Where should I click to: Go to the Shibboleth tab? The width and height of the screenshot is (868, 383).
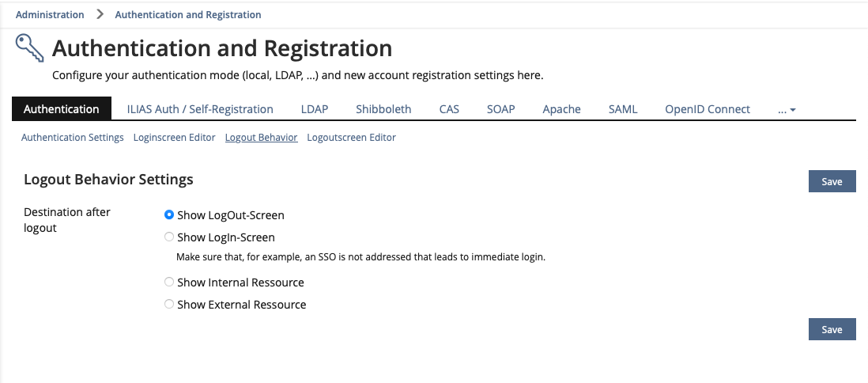(383, 109)
